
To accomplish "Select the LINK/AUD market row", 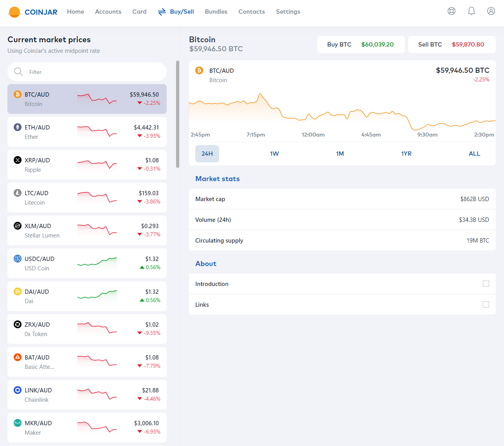I will [x=87, y=395].
